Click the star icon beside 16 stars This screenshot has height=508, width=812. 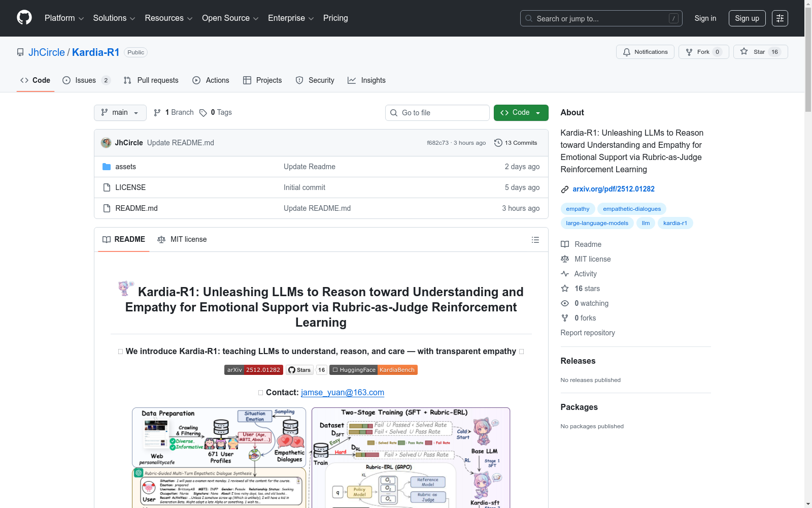[x=565, y=289]
